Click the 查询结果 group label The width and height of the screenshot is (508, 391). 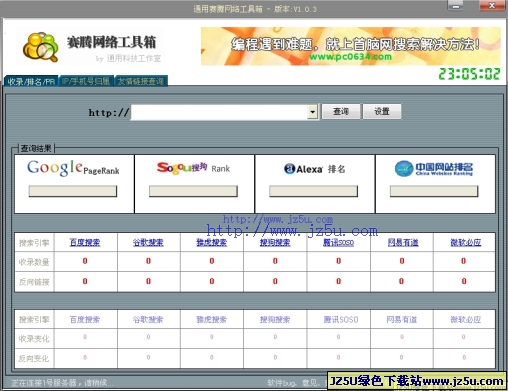click(x=36, y=148)
